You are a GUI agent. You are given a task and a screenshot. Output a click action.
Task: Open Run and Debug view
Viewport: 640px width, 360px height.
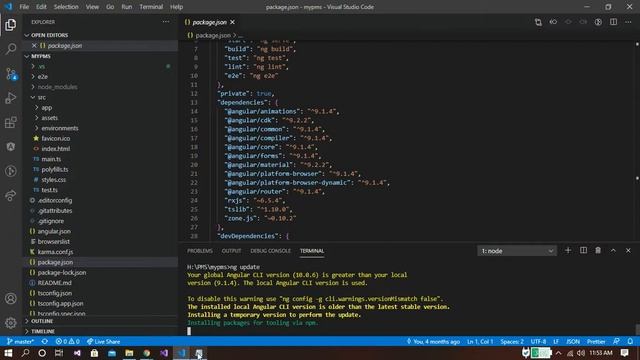click(x=11, y=98)
